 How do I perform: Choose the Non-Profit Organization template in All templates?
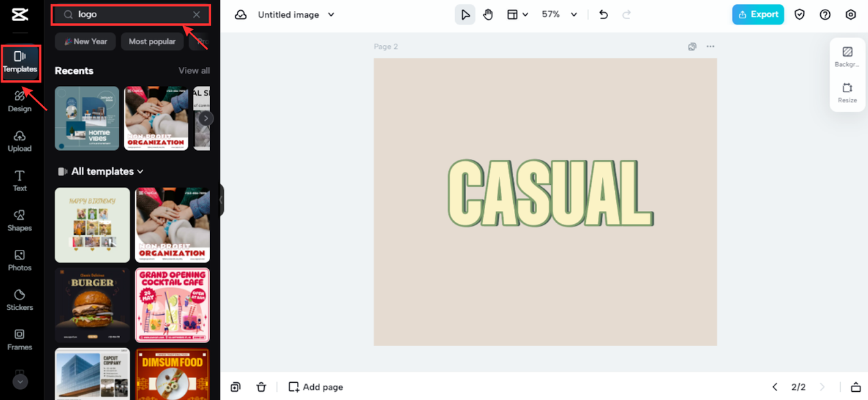click(x=172, y=225)
